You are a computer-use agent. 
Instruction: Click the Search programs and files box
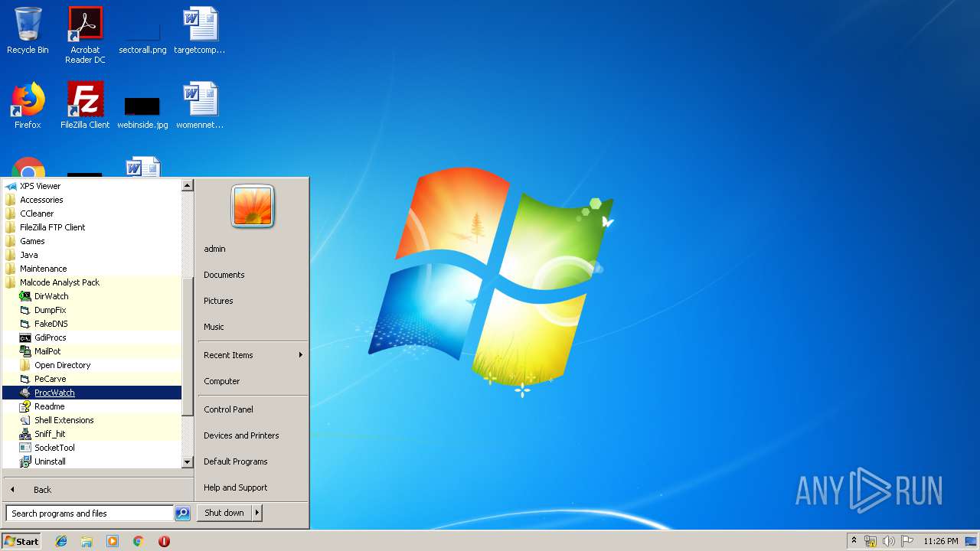90,514
